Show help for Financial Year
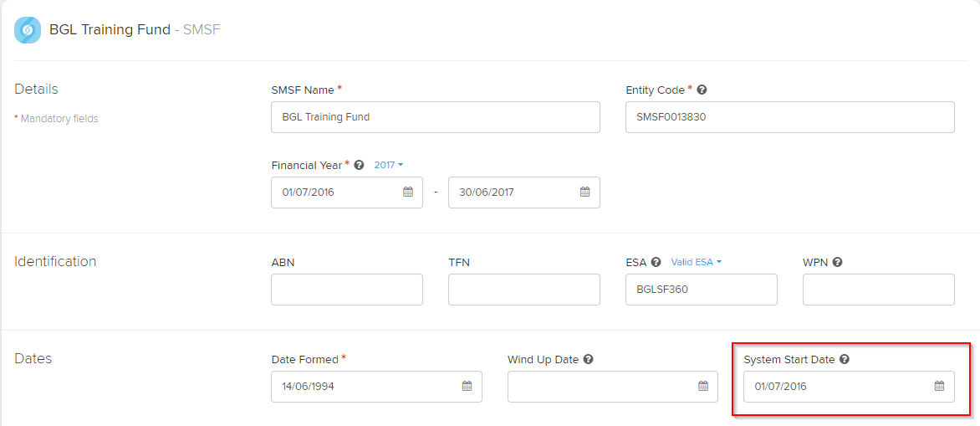Viewport: 980px width, 426px height. point(359,165)
